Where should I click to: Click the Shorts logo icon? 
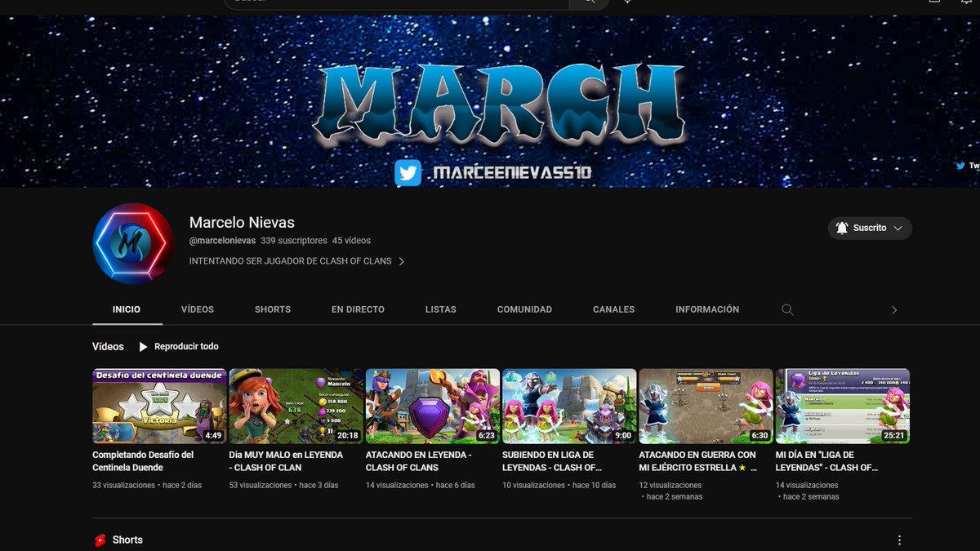point(100,540)
